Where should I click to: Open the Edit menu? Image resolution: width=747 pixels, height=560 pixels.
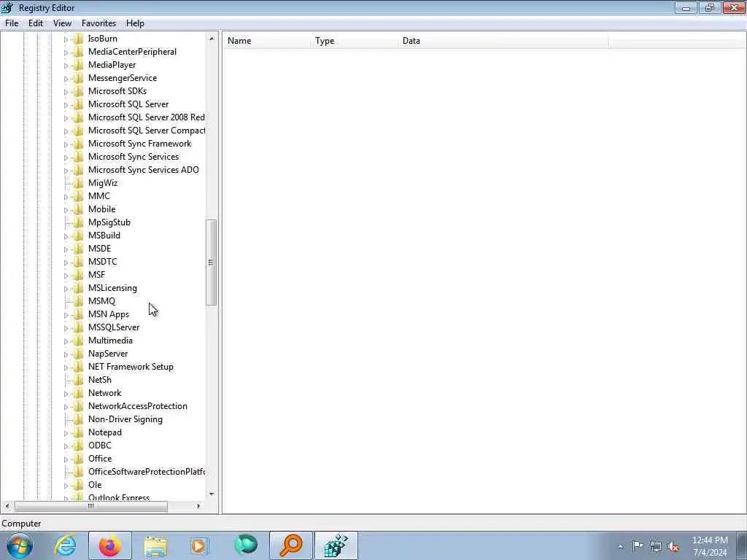tap(36, 23)
